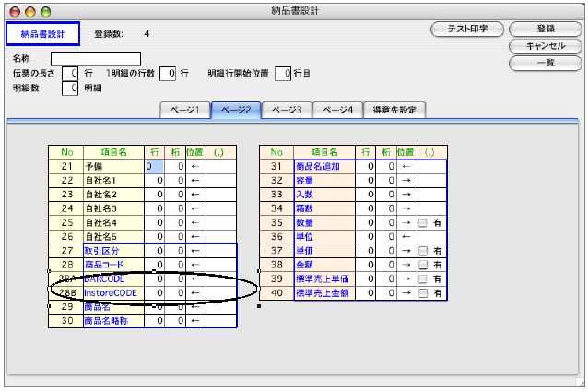Select the 行 cell for 予備 row
588x392 pixels.
(155, 167)
